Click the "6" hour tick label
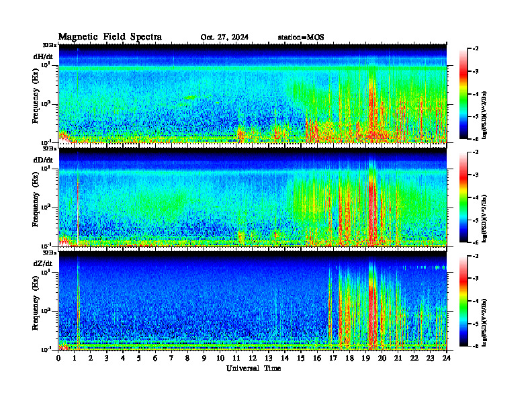This screenshot has width=532, height=411. coord(155,358)
